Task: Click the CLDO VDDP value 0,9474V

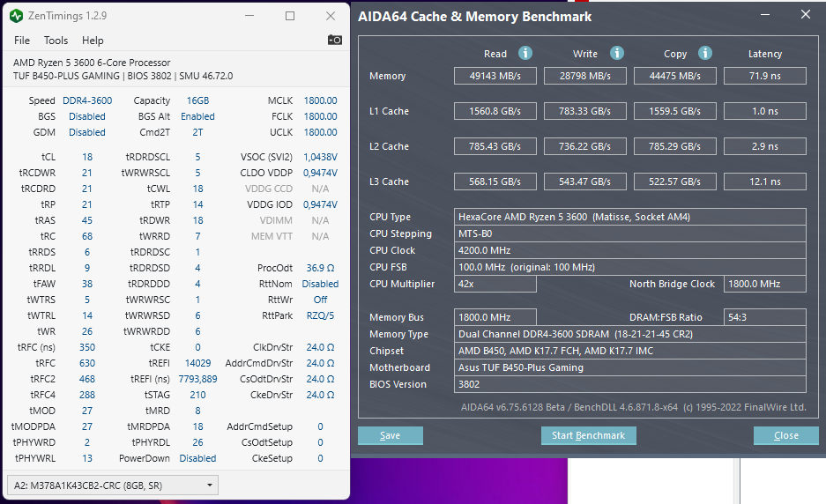Action: (x=320, y=173)
